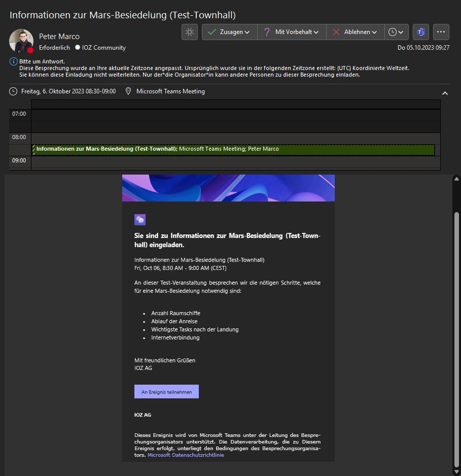Click the received date Do 05.10.2023 09:27
Viewport: 461px width, 476px height.
(423, 48)
